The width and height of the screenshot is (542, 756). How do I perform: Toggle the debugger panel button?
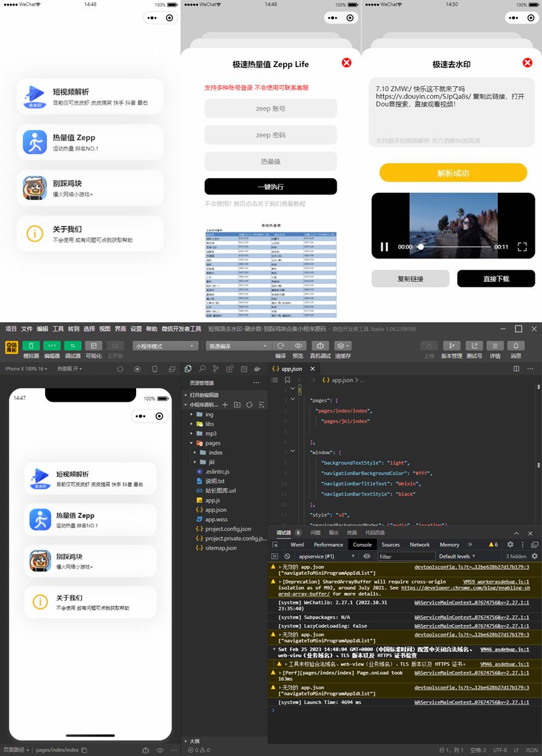(73, 346)
